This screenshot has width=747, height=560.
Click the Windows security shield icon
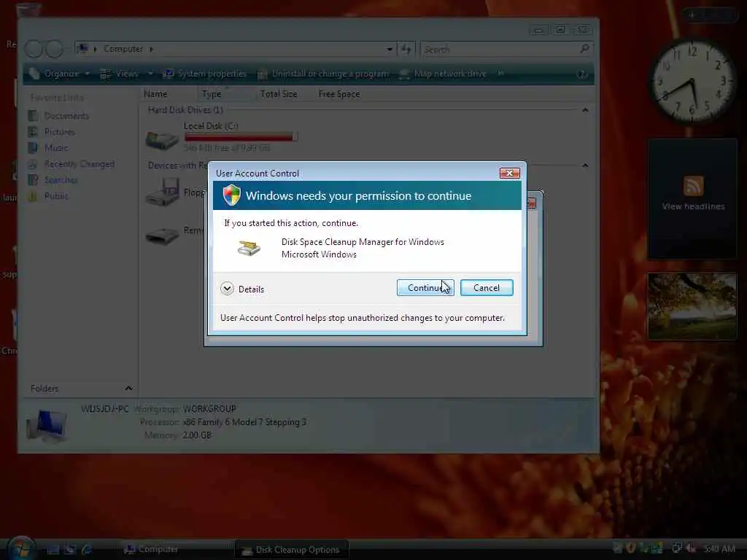click(x=232, y=195)
